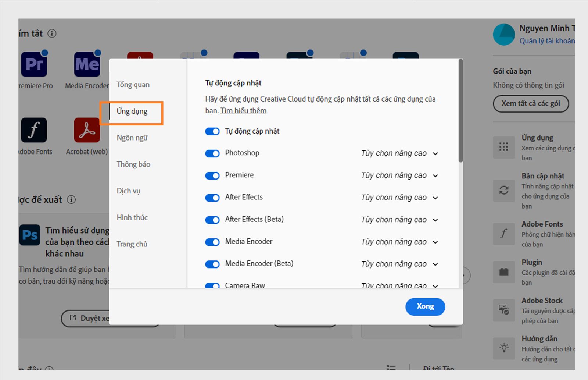
Task: Click the Plugin briefcase icon
Action: tap(503, 272)
